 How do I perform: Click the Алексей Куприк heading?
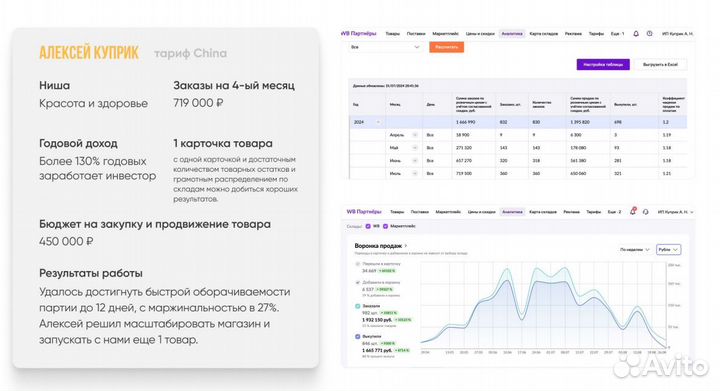coord(89,53)
